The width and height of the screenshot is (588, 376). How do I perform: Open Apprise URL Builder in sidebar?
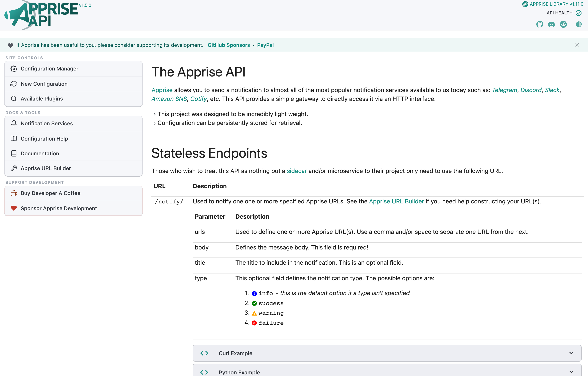click(73, 168)
